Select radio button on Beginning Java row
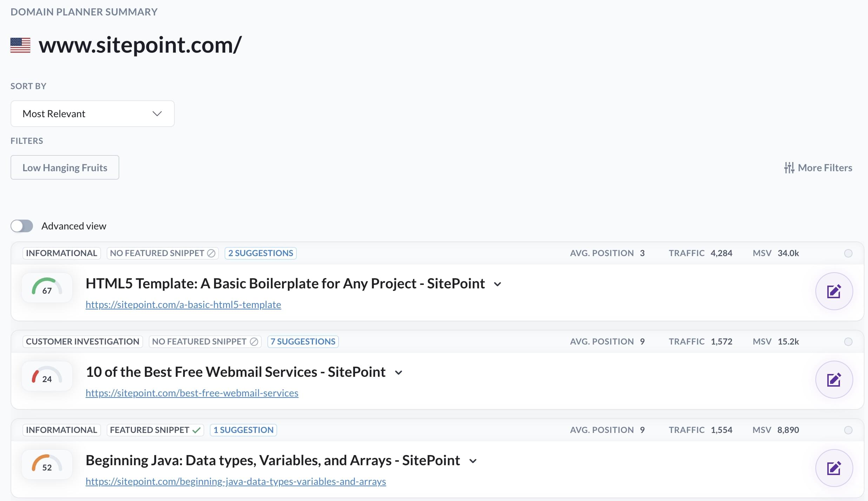Image resolution: width=868 pixels, height=501 pixels. pyautogui.click(x=848, y=430)
